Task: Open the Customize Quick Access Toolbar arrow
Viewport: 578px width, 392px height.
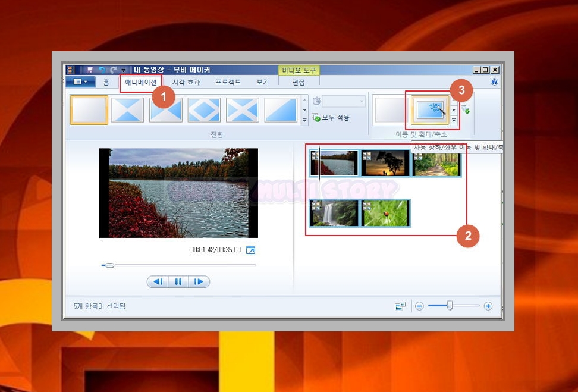Action: click(124, 70)
